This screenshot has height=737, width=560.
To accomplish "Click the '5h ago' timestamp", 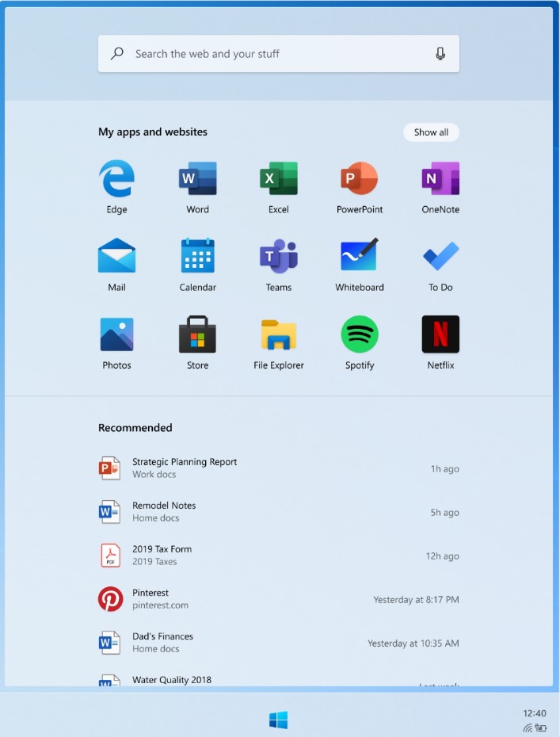I will pyautogui.click(x=444, y=512).
